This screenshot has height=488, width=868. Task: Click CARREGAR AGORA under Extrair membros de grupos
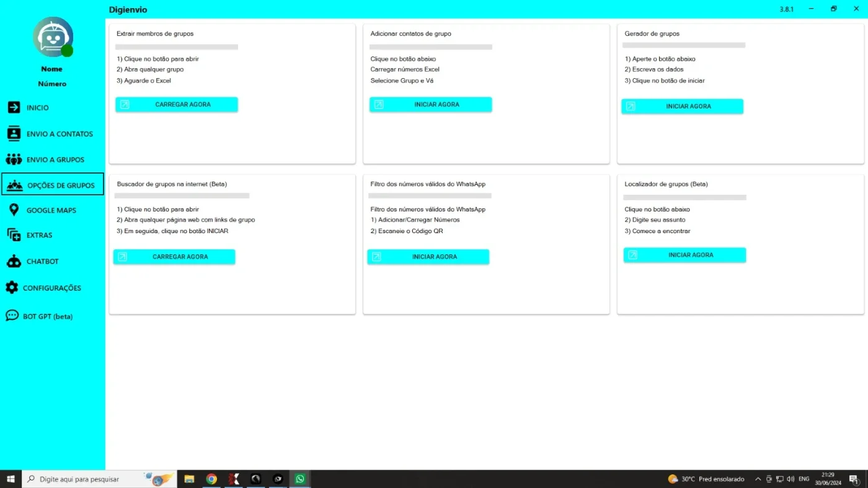click(177, 105)
